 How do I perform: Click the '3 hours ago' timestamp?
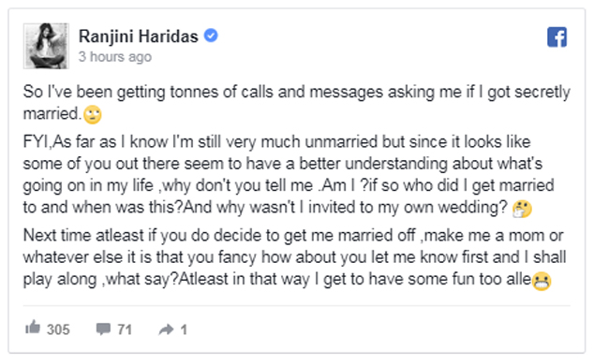click(x=115, y=57)
